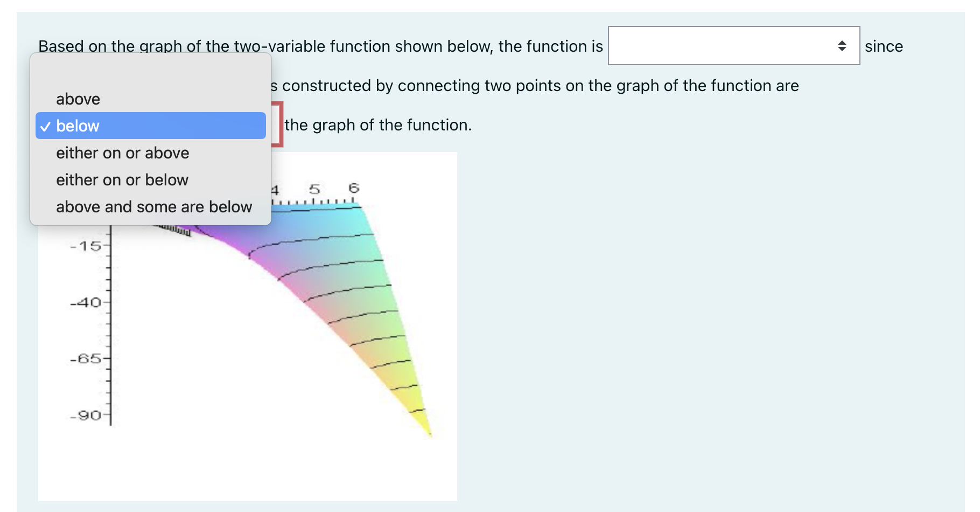The height and width of the screenshot is (512, 980).
Task: Click the red-outlined answer box
Action: pos(278,124)
